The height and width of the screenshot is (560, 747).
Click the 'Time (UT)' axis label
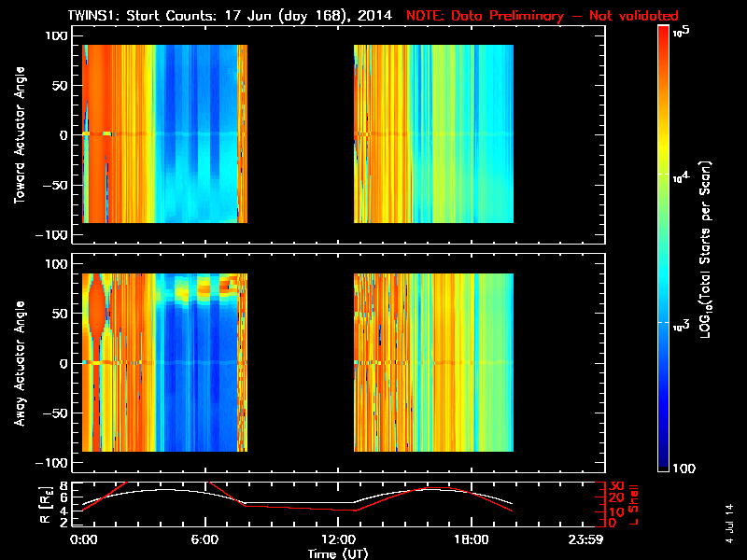[340, 553]
